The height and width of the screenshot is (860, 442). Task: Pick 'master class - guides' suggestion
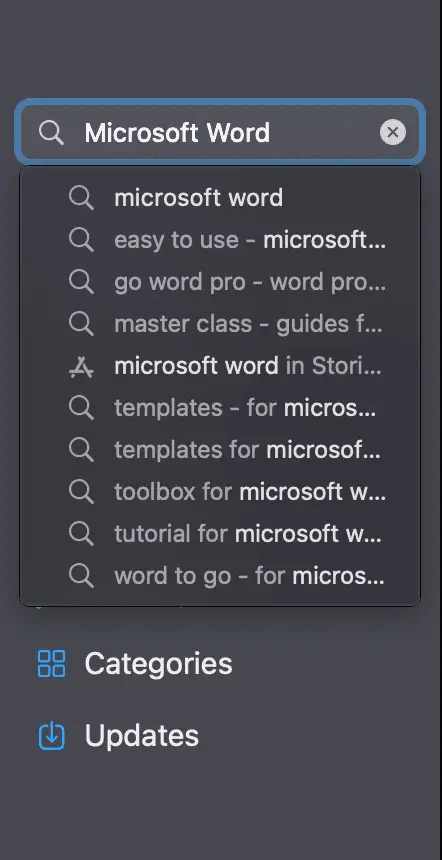[220, 324]
